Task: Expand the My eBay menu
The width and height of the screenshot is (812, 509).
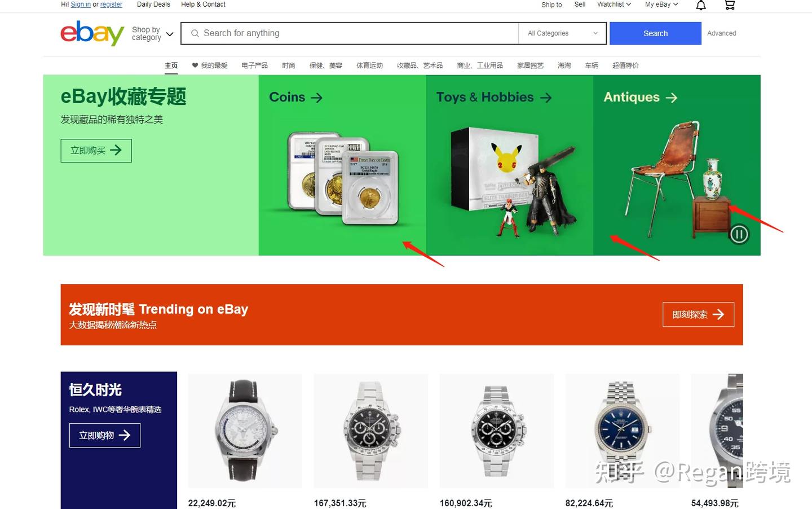Action: click(x=661, y=5)
